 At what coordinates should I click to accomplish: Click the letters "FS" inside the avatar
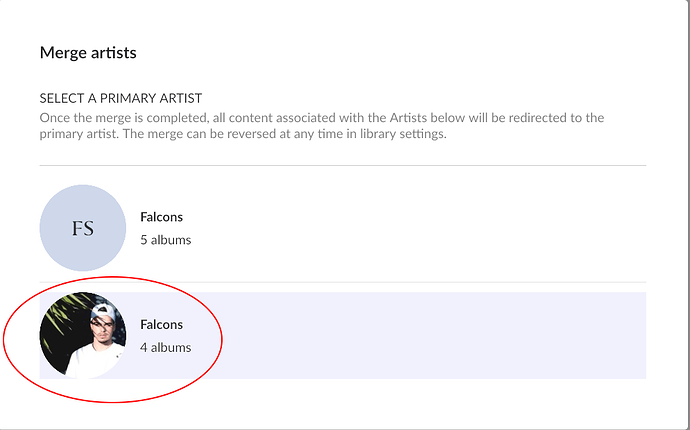[83, 228]
